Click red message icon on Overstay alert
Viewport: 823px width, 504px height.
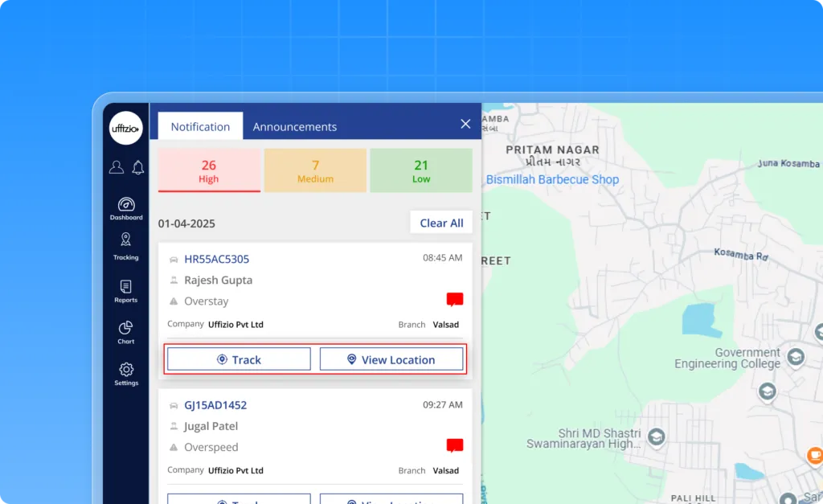455,300
